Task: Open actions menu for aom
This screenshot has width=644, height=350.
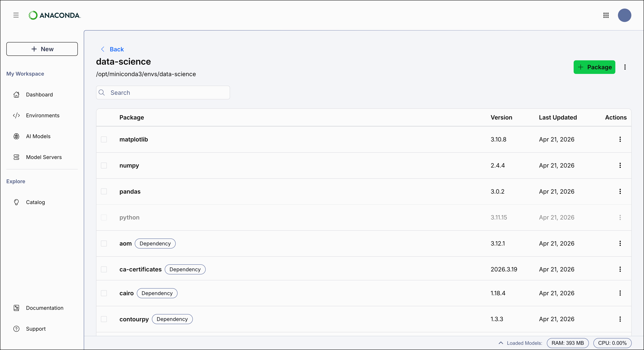Action: click(620, 243)
